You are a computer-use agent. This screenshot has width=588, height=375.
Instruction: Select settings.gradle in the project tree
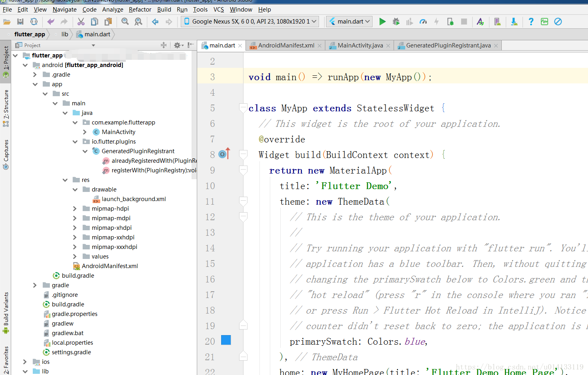[71, 352]
